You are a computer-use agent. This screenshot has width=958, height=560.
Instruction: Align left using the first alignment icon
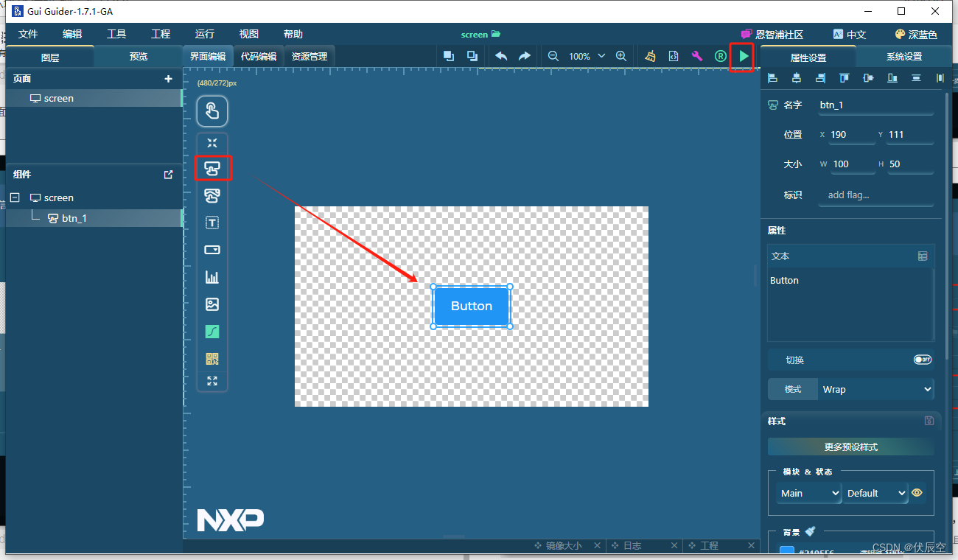click(x=772, y=78)
